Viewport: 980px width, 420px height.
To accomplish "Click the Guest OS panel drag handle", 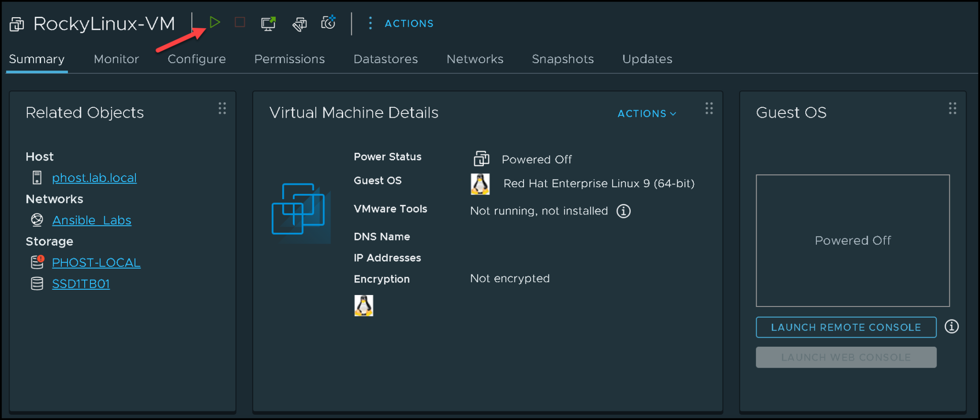I will click(x=952, y=108).
